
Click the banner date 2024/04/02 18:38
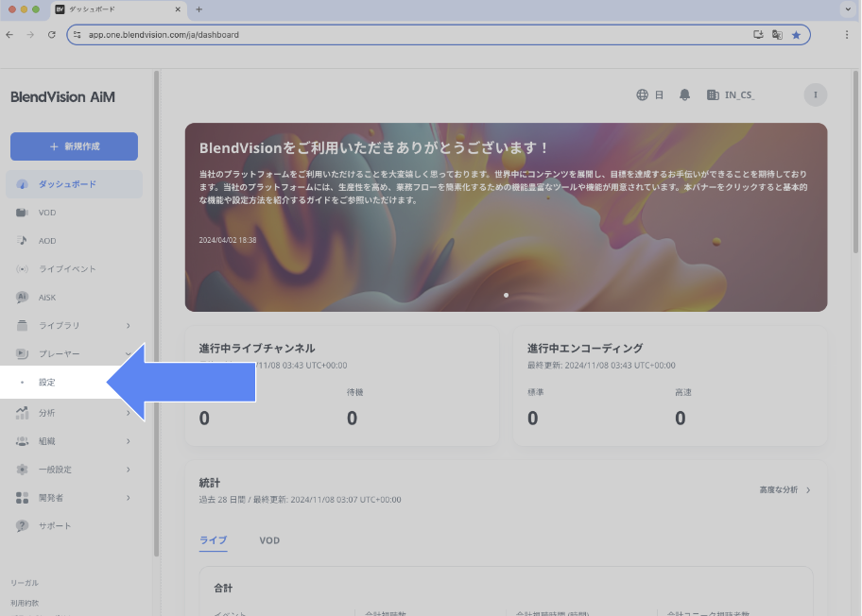click(x=228, y=240)
